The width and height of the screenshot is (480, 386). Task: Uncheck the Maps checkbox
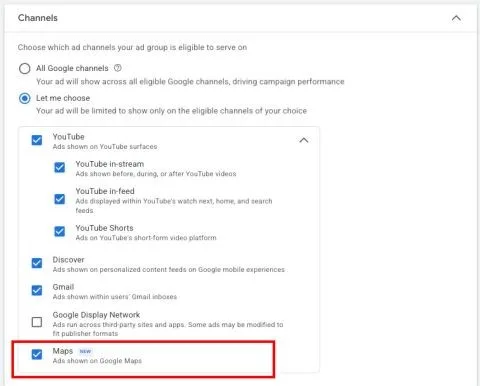37,354
